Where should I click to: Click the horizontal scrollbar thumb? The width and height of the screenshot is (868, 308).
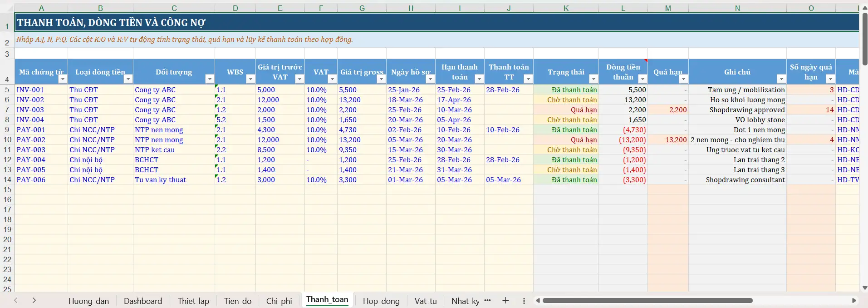[x=647, y=301]
